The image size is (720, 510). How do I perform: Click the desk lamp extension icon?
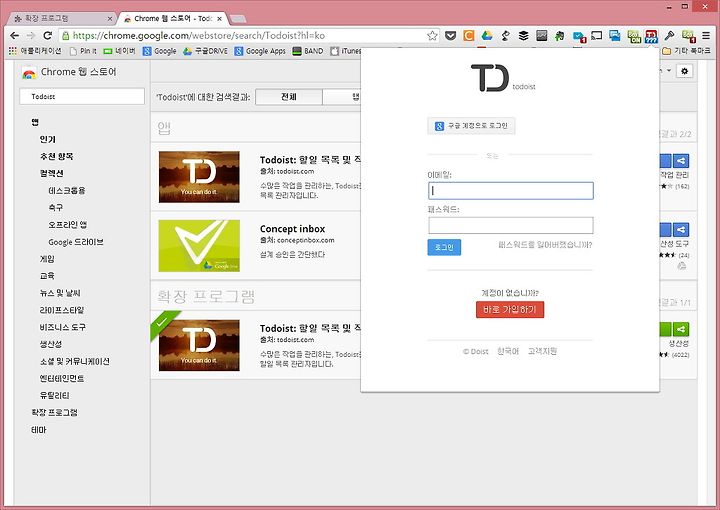[505, 35]
